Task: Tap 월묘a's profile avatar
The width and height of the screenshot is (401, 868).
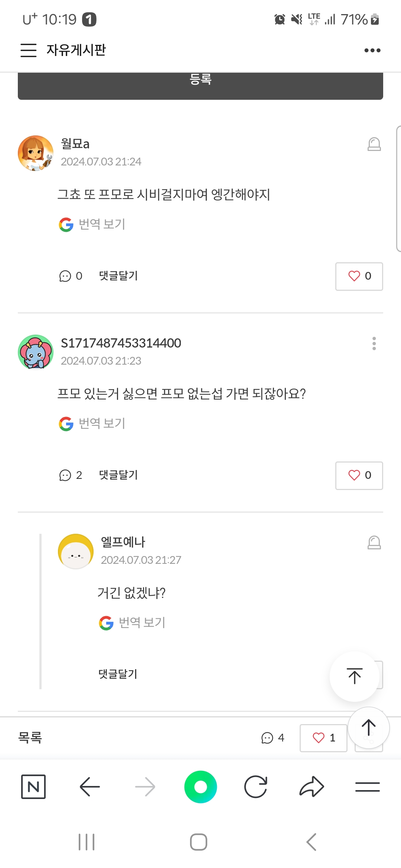Action: point(36,153)
